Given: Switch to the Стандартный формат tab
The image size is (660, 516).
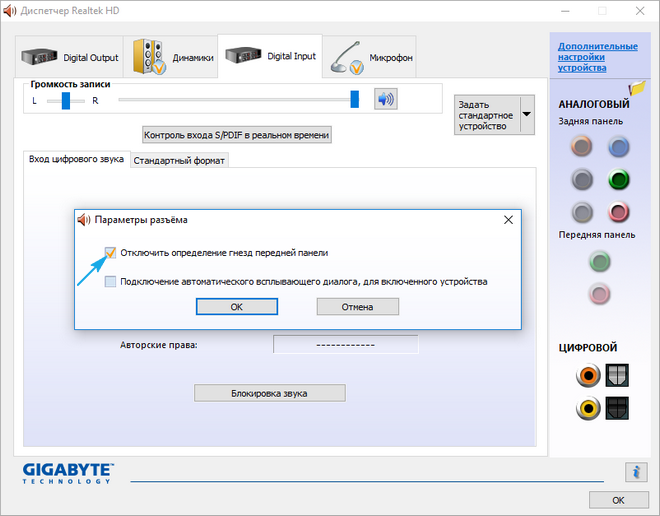Looking at the screenshot, I should click(x=180, y=160).
